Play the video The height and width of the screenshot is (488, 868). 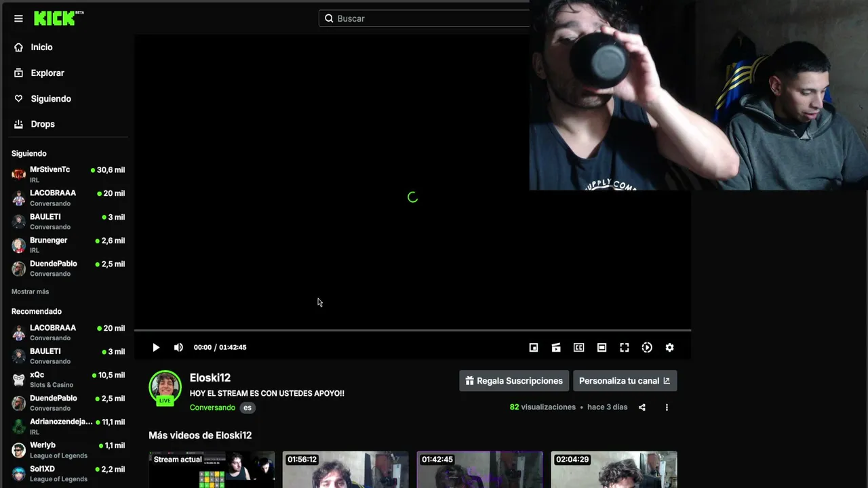[x=156, y=348]
